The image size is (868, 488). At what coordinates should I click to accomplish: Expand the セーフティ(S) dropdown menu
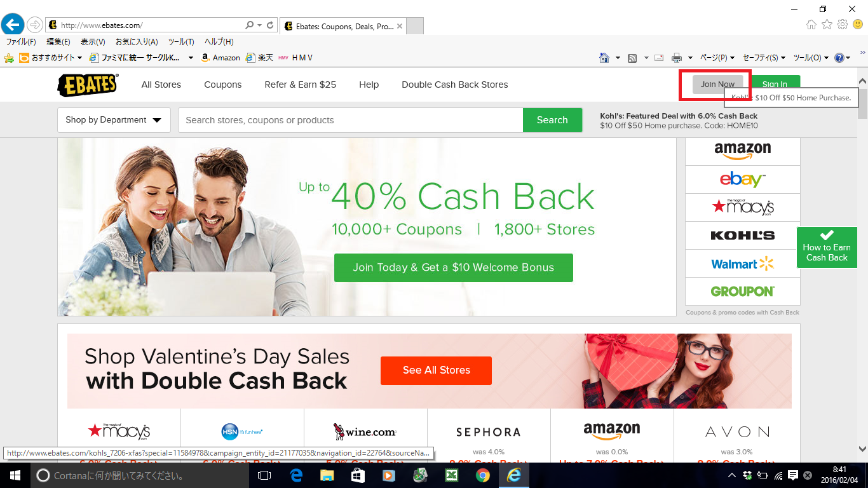764,58
